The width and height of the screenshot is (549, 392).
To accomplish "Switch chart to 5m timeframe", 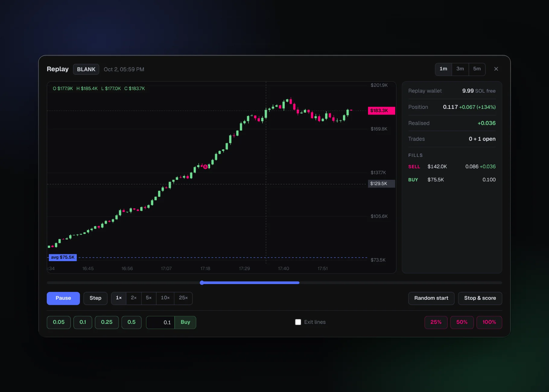I will [x=477, y=69].
